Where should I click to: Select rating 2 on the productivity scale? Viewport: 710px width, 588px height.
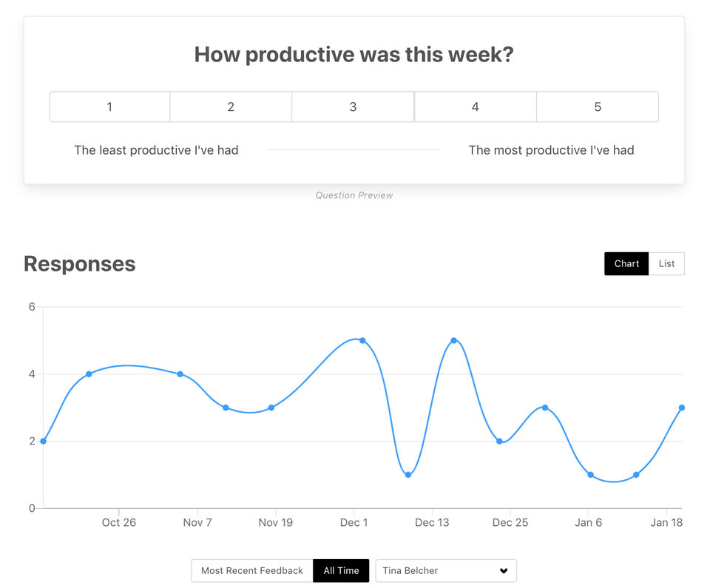tap(231, 107)
